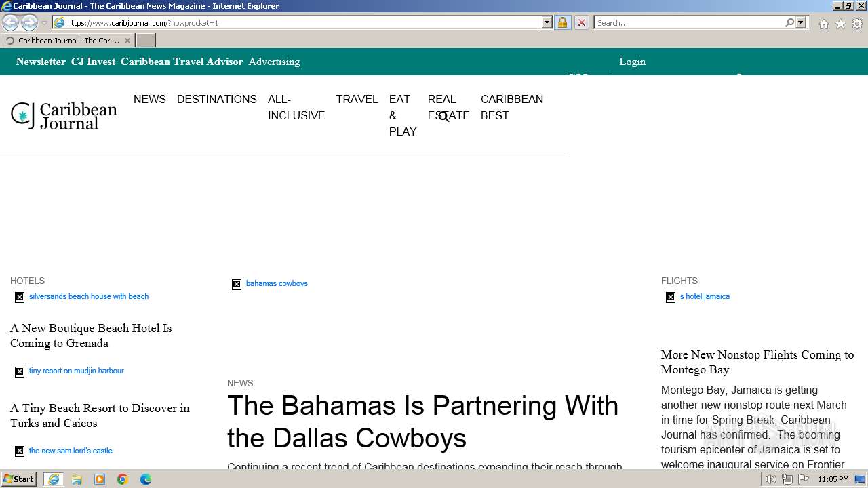Open the ALL-INCLUSIVE menu
This screenshot has width=868, height=488.
(x=296, y=107)
